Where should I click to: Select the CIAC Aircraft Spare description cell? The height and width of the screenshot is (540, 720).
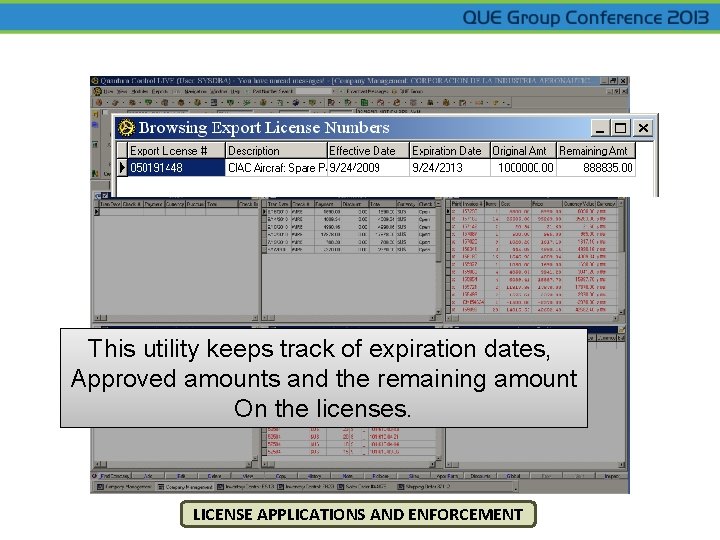point(276,168)
